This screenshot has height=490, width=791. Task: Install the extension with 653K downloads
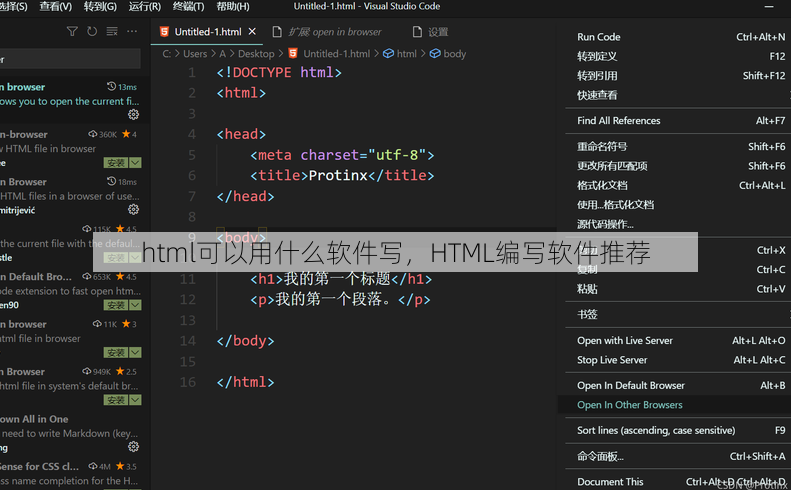(116, 305)
